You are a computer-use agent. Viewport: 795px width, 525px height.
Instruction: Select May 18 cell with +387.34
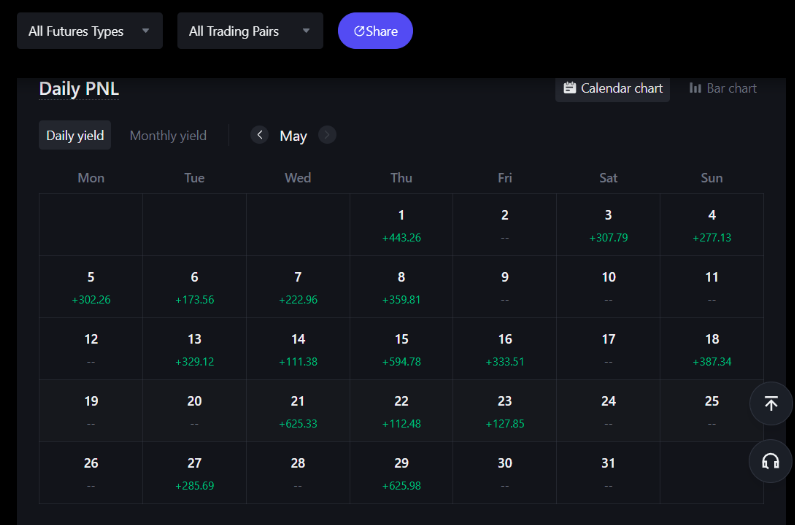coord(712,349)
